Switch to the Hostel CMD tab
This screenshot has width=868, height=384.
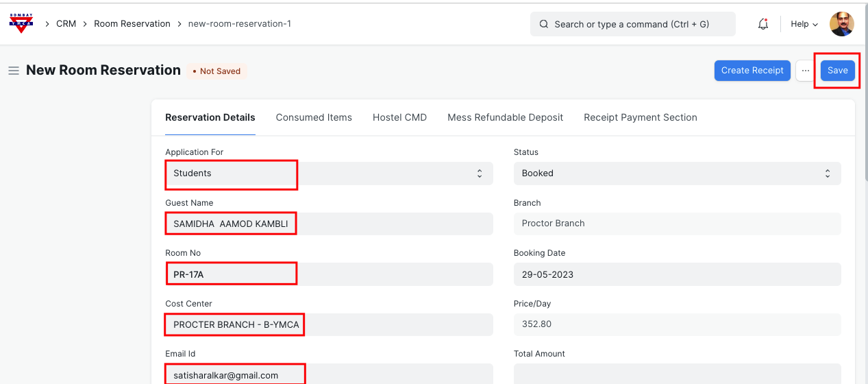(x=399, y=117)
